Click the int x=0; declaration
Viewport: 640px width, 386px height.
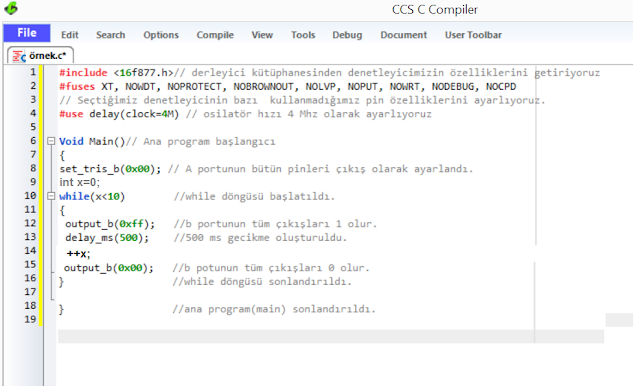click(80, 182)
